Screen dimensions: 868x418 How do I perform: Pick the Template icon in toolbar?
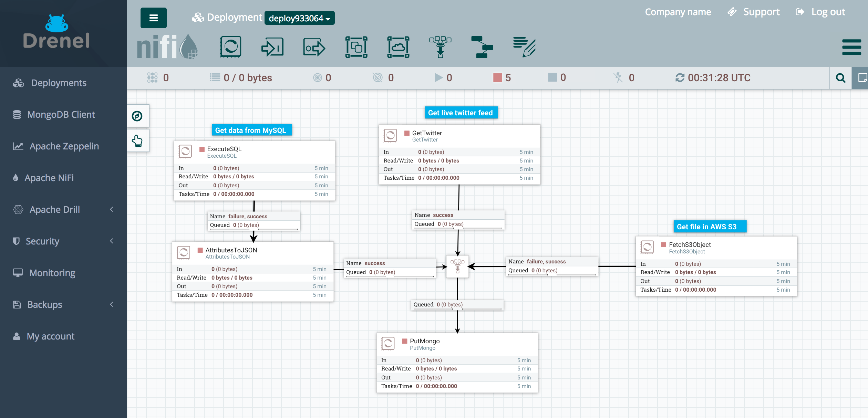coord(482,47)
